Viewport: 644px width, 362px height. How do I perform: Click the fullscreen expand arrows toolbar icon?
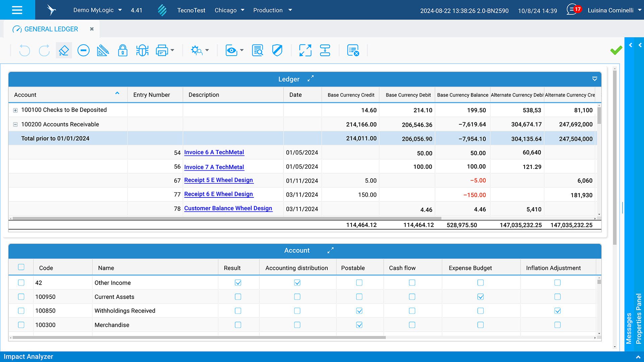pyautogui.click(x=305, y=51)
